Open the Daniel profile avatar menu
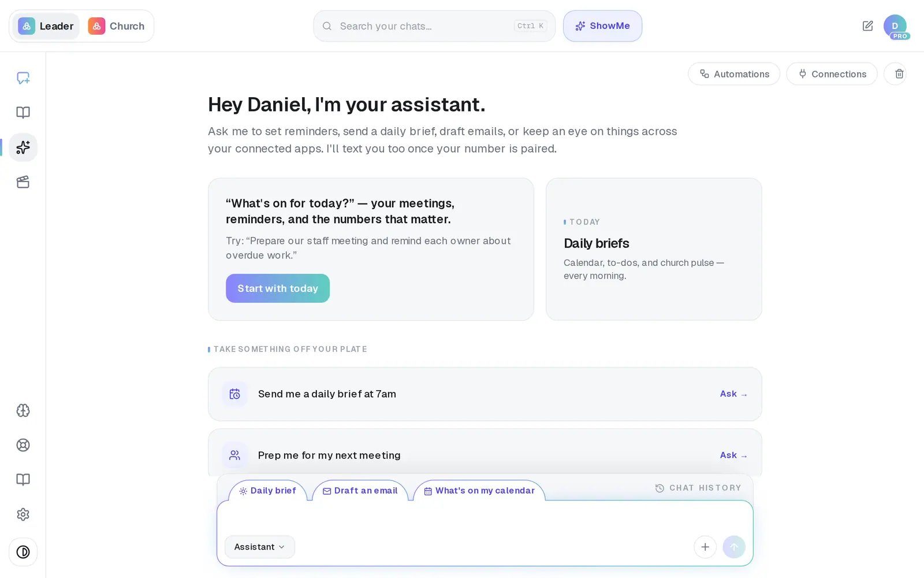 point(895,26)
